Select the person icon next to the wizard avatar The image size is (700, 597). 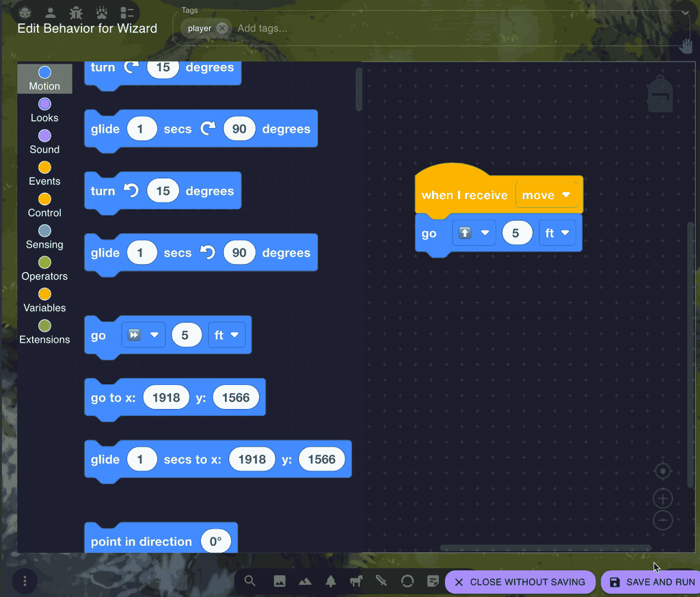point(51,12)
